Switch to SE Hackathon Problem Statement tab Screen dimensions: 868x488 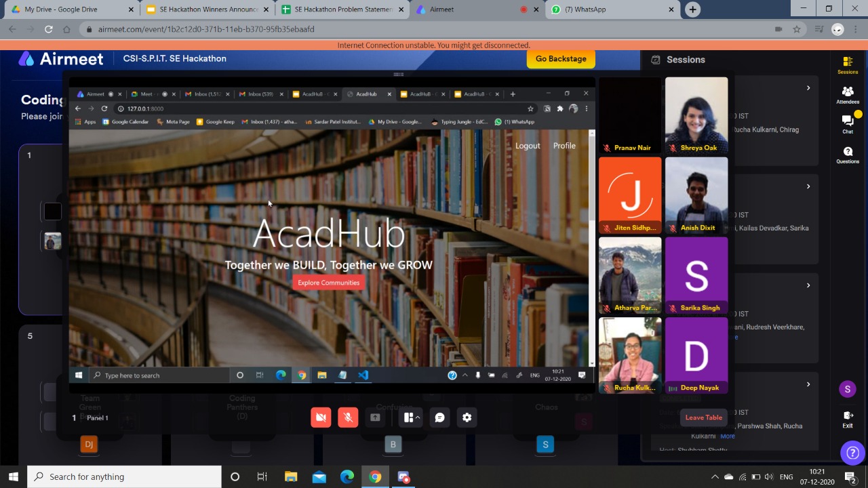tap(343, 9)
